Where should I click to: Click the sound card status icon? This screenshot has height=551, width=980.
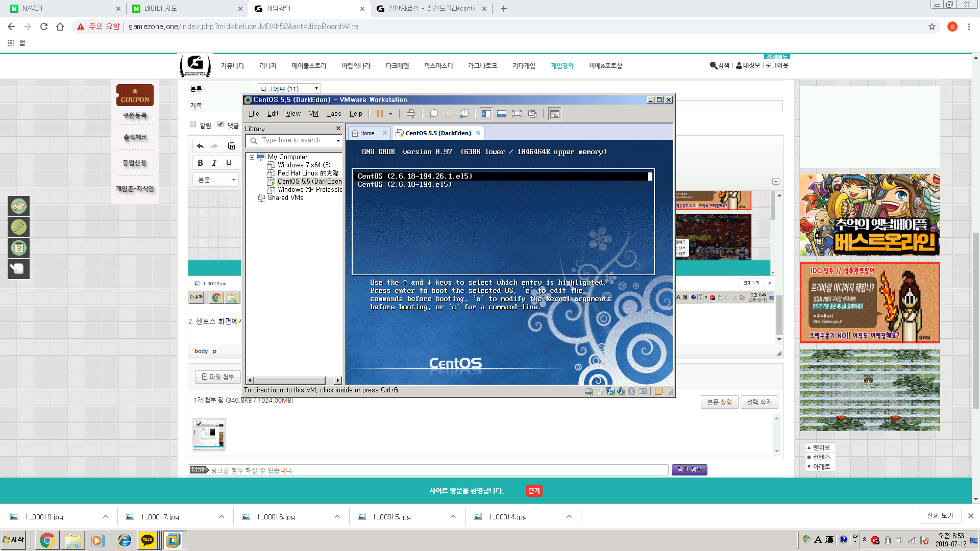(621, 391)
